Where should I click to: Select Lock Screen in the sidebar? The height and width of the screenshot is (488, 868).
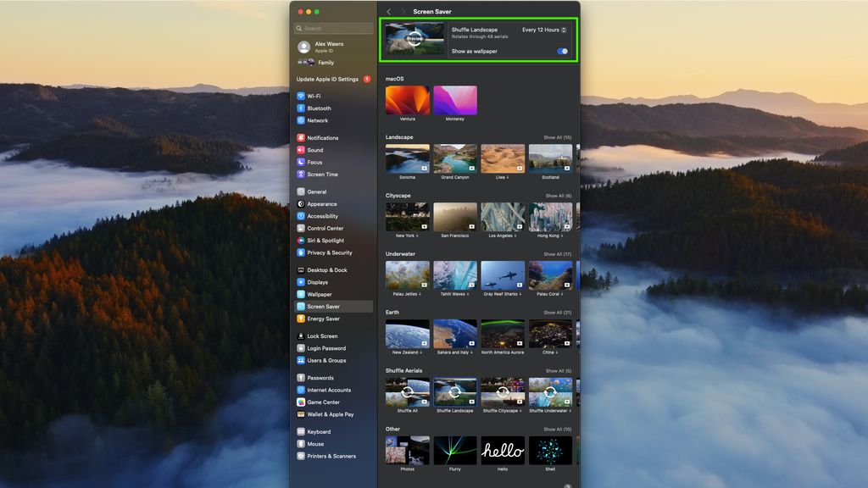(x=300, y=335)
